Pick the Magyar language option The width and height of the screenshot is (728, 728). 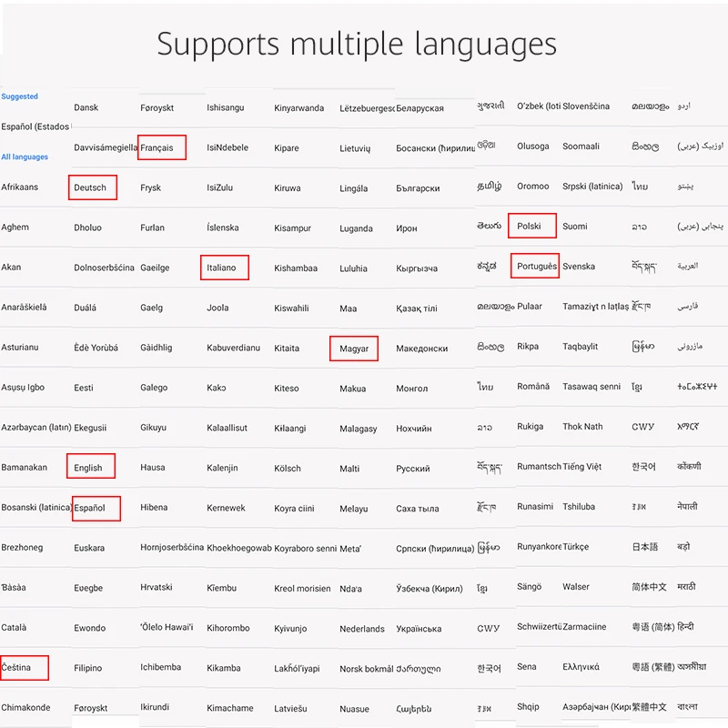tap(354, 349)
